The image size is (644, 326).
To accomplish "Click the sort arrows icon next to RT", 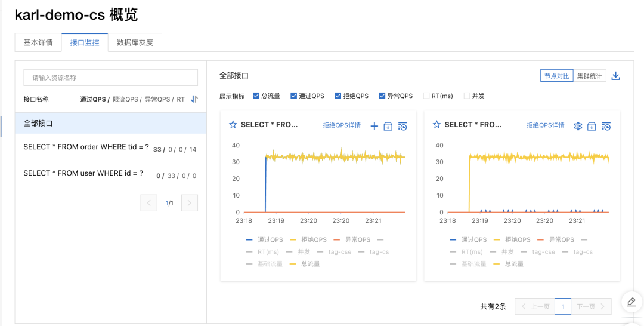I will [x=194, y=99].
